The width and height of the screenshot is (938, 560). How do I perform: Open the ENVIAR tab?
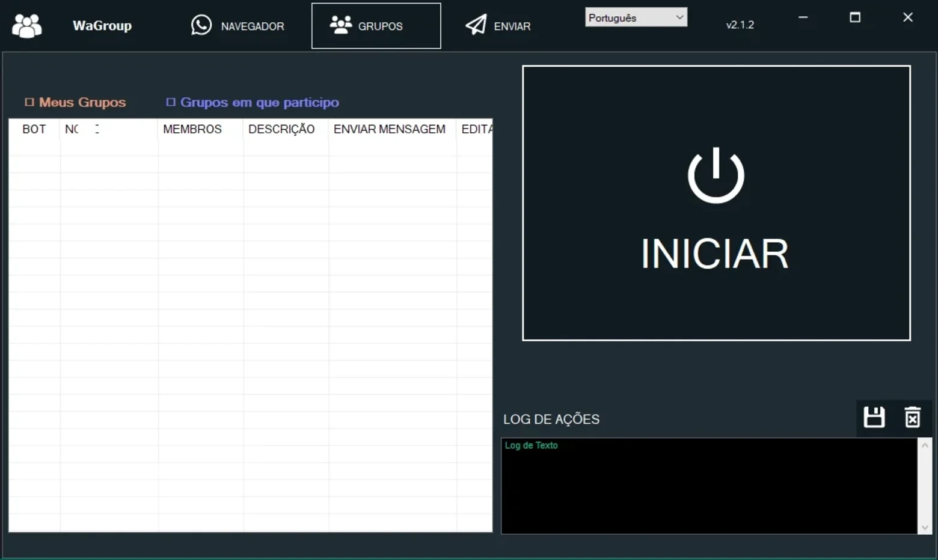[498, 26]
